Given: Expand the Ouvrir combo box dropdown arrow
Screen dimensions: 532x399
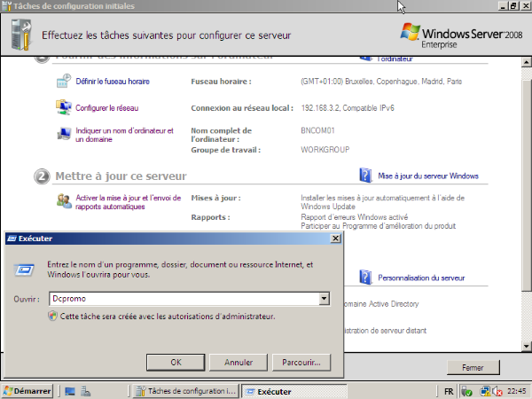Looking at the screenshot, I should pyautogui.click(x=324, y=299).
